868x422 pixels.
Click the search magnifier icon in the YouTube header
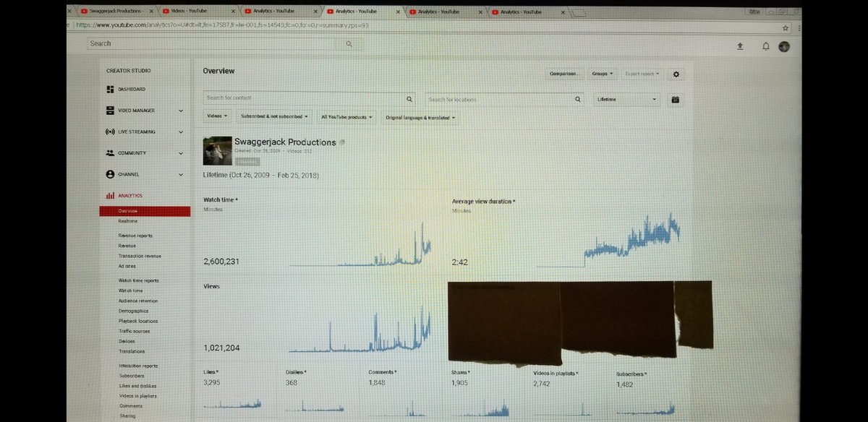click(349, 44)
